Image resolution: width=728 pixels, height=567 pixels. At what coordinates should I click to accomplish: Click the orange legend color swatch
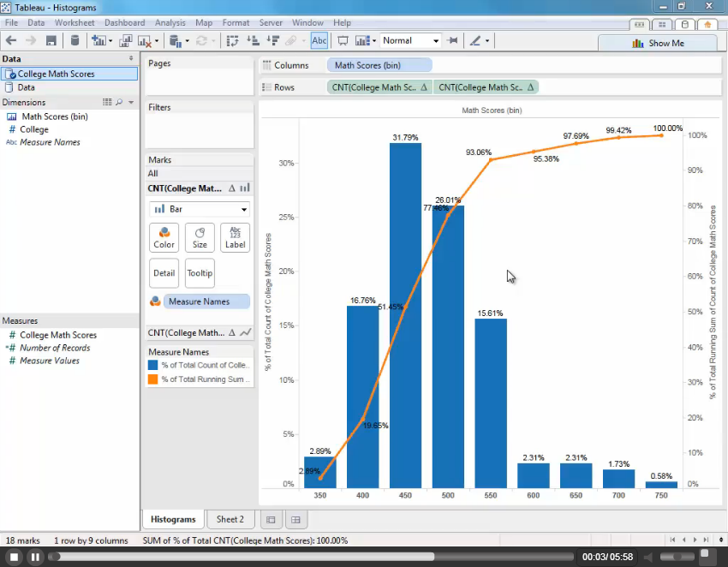(152, 379)
